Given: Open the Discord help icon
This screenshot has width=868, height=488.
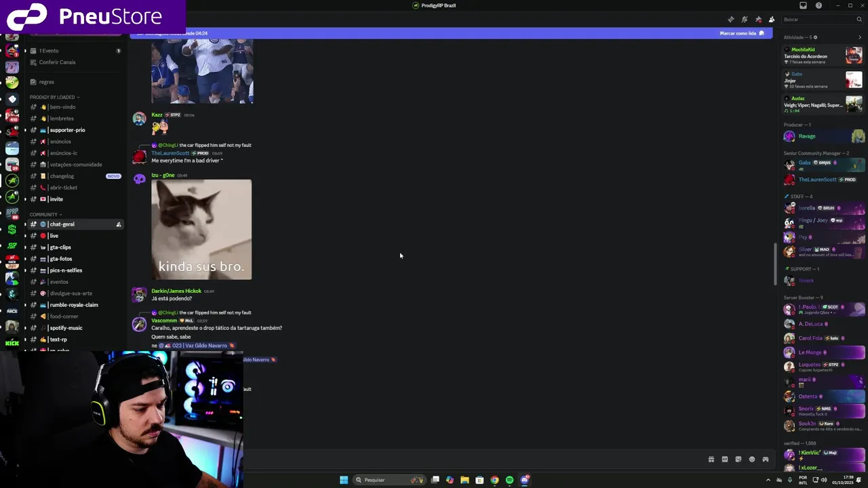Looking at the screenshot, I should (818, 5).
